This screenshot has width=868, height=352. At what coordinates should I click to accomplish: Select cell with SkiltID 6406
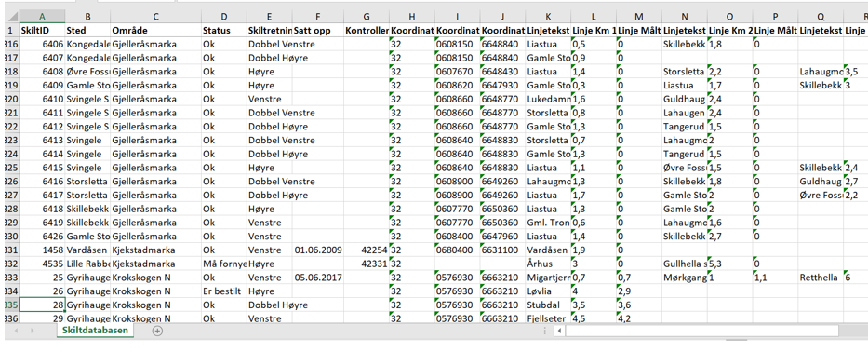coord(42,44)
